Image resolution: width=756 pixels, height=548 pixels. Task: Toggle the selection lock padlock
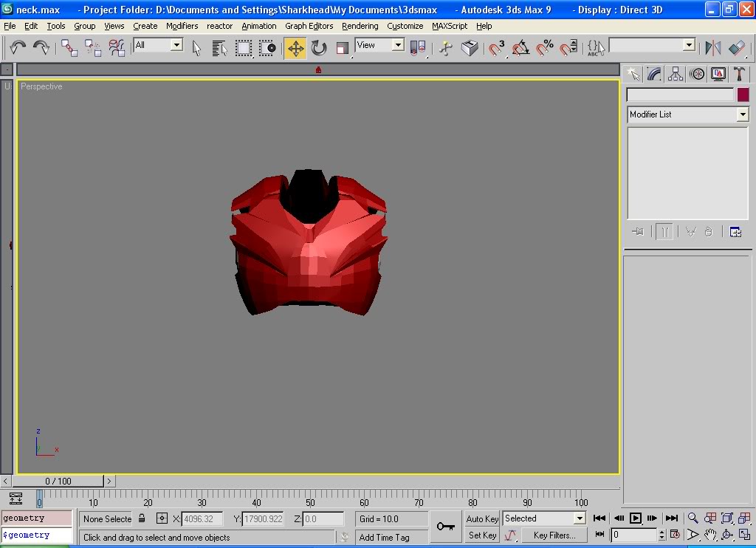(x=142, y=518)
